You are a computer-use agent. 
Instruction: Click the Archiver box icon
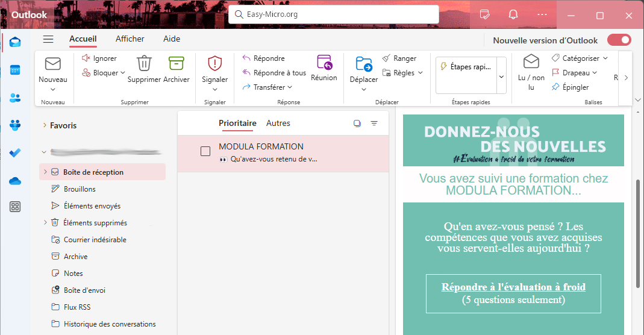(x=176, y=64)
